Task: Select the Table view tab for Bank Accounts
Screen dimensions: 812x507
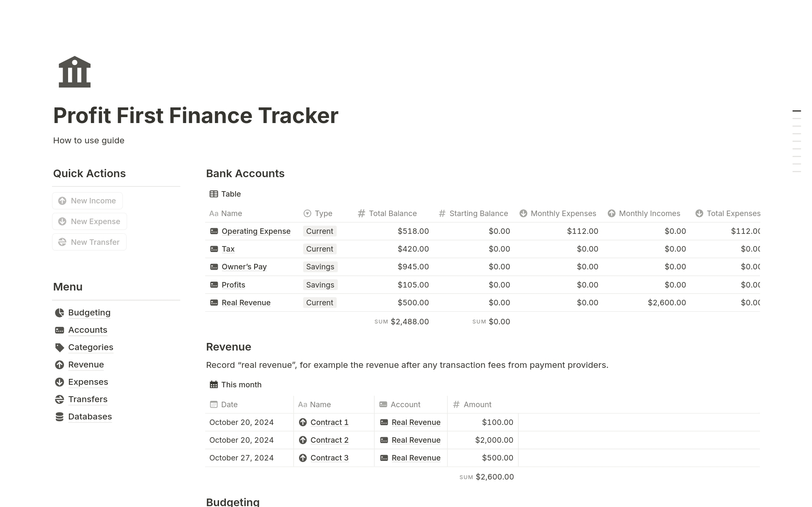Action: point(225,194)
